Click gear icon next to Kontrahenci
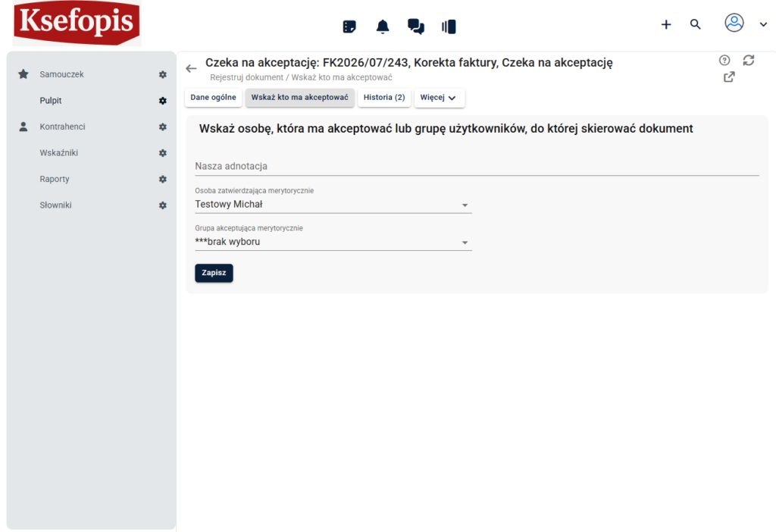This screenshot has width=776, height=532. [162, 127]
